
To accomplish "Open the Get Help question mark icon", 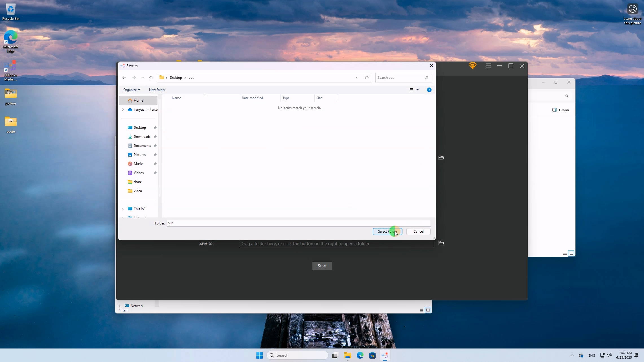I will tap(429, 90).
